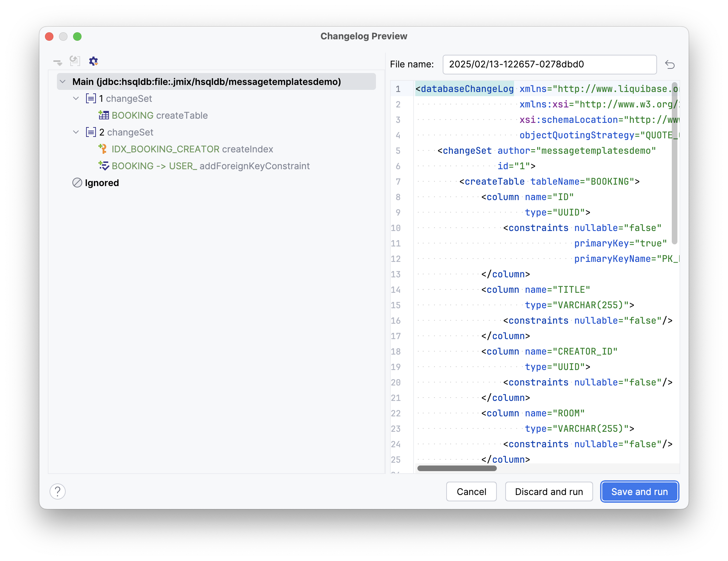Open the settings gear in the toolbar
The height and width of the screenshot is (561, 728).
(x=93, y=61)
